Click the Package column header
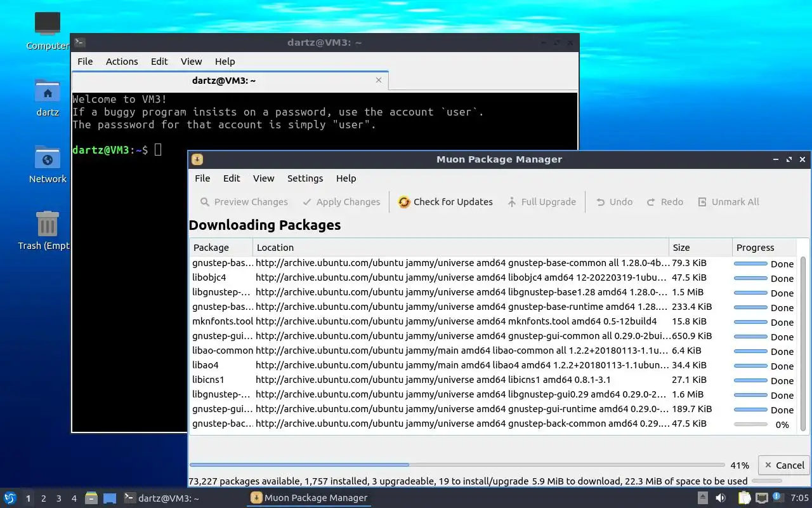Screen dimensions: 812x508 pyautogui.click(x=221, y=248)
